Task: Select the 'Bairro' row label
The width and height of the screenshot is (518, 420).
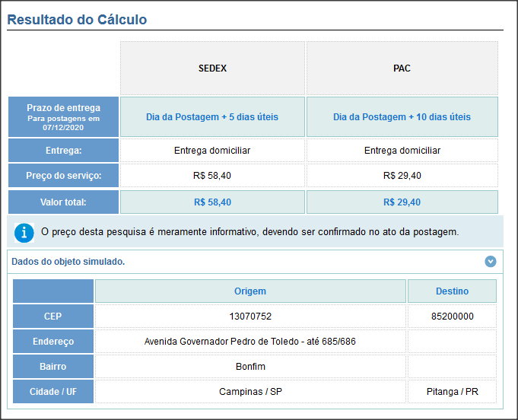Action: click(53, 367)
